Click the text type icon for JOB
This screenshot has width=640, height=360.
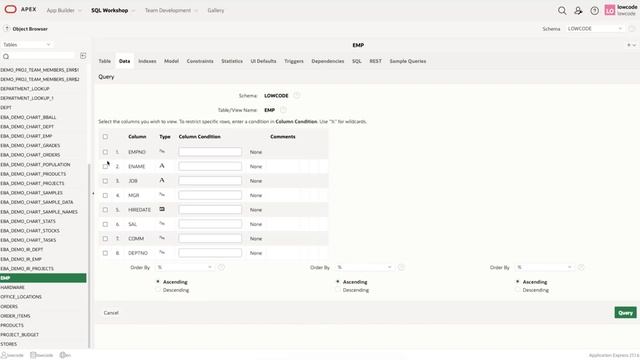(x=162, y=180)
